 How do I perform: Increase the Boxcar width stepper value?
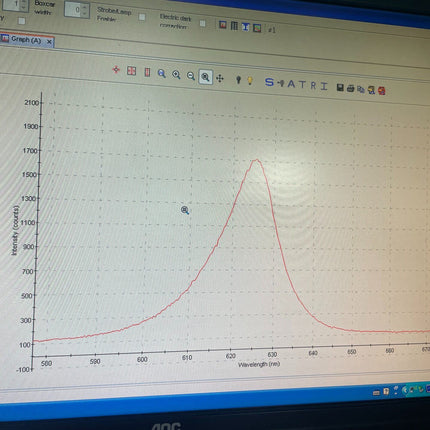coord(85,7)
